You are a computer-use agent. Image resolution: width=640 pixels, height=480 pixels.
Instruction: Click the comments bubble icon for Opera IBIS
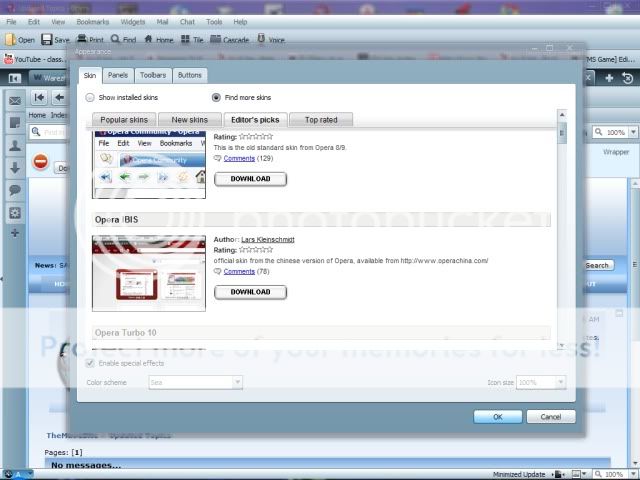click(x=218, y=271)
